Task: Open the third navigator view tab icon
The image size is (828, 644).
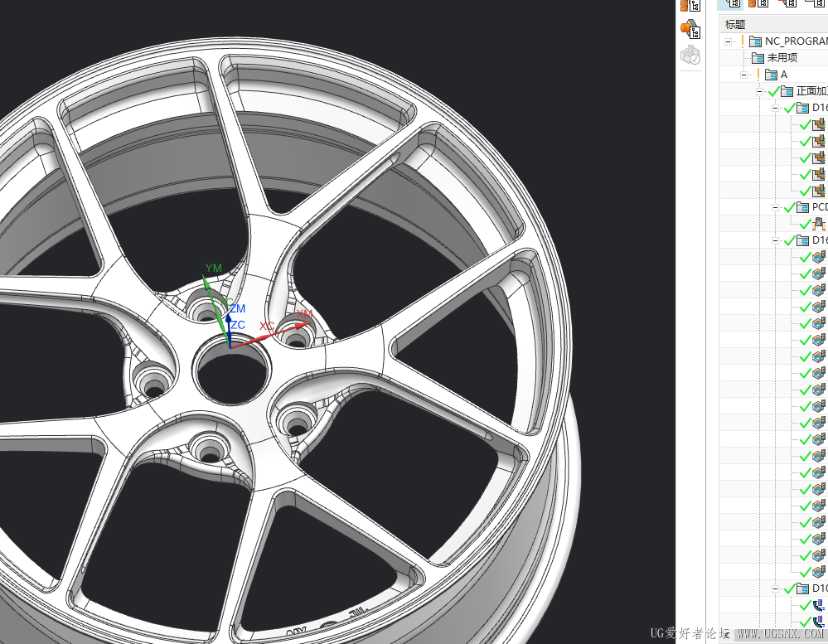Action: pos(788,3)
